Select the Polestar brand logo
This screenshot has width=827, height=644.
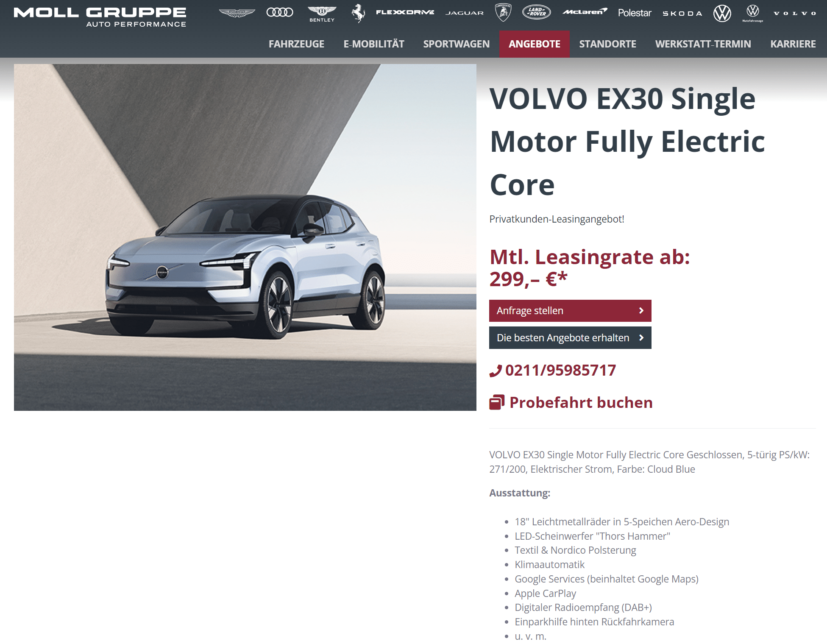pyautogui.click(x=635, y=13)
